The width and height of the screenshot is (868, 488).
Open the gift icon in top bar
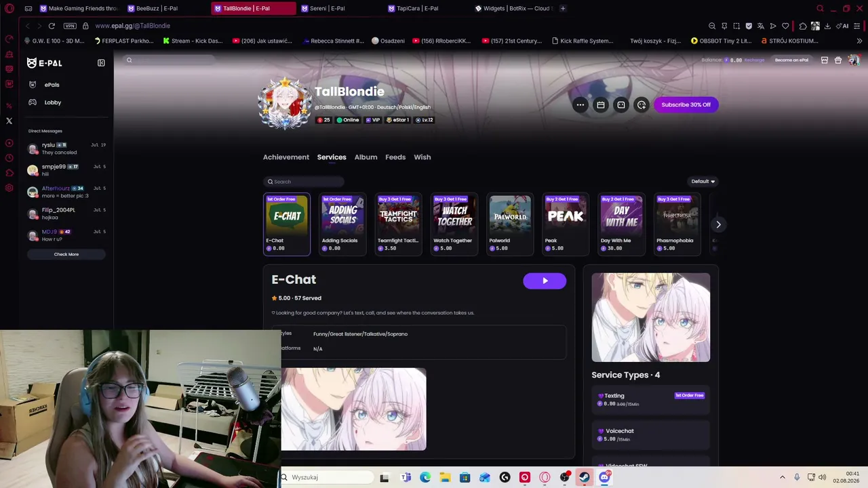pos(838,60)
